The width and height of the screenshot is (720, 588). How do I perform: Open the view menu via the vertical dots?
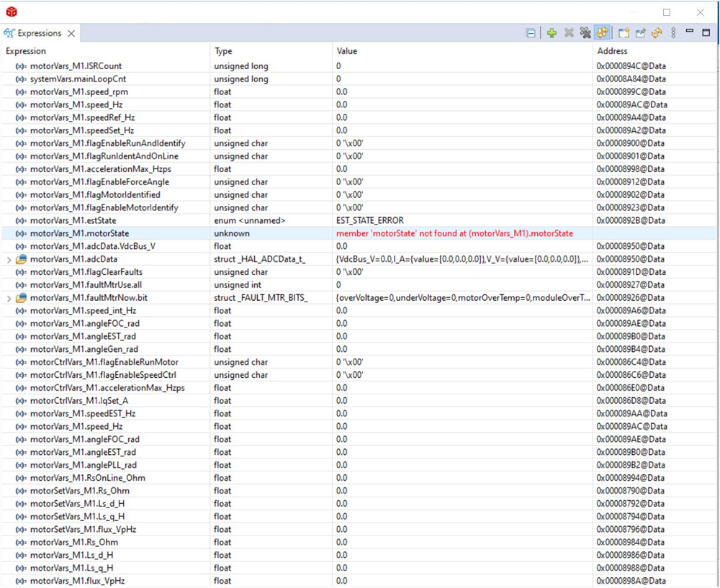[675, 32]
